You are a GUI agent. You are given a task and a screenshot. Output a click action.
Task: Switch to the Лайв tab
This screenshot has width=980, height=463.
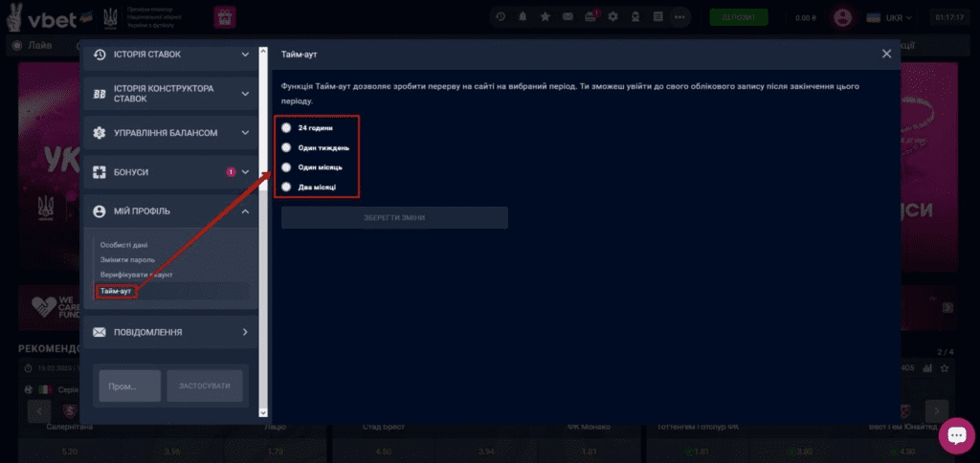[x=33, y=45]
